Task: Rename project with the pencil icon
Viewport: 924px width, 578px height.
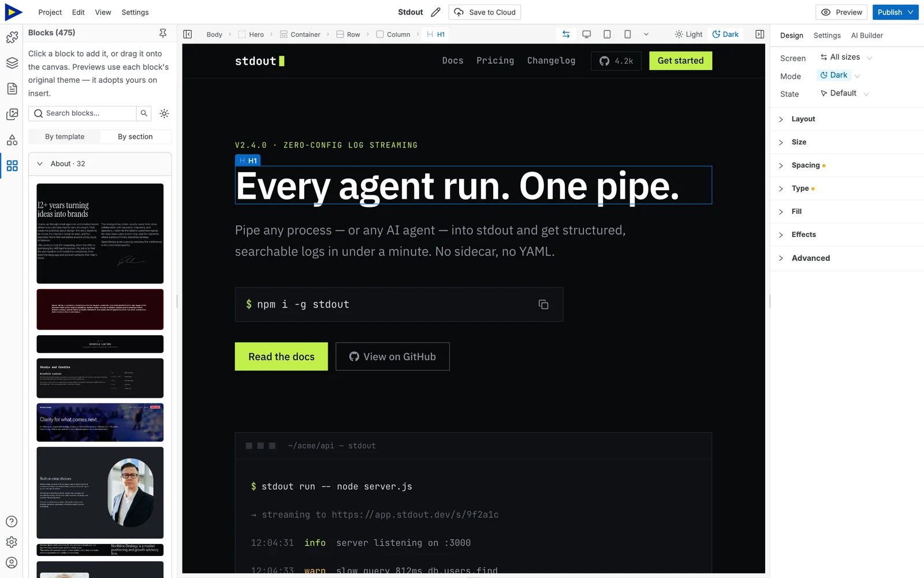Action: point(436,12)
